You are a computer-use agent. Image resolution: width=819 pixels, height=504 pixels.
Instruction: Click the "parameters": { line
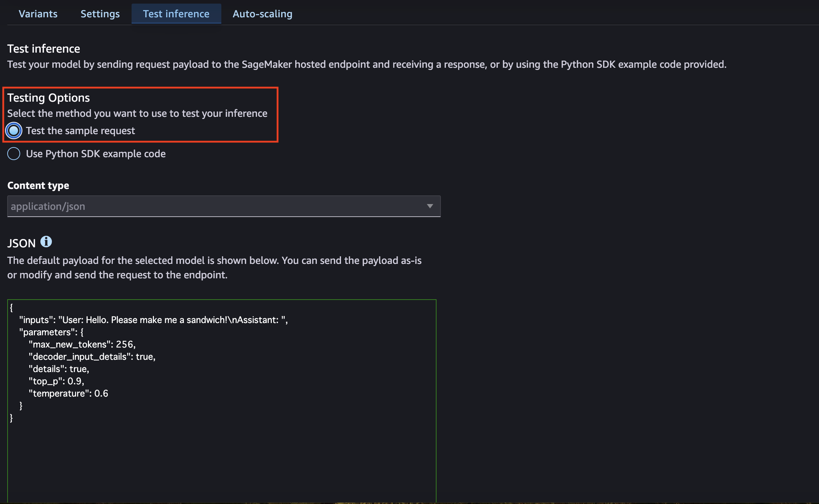click(x=51, y=332)
